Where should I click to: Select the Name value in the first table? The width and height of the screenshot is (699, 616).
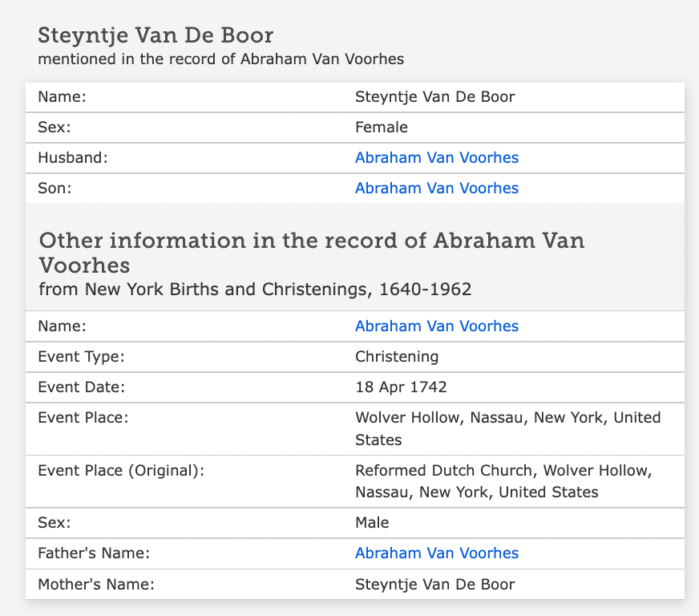[x=434, y=97]
